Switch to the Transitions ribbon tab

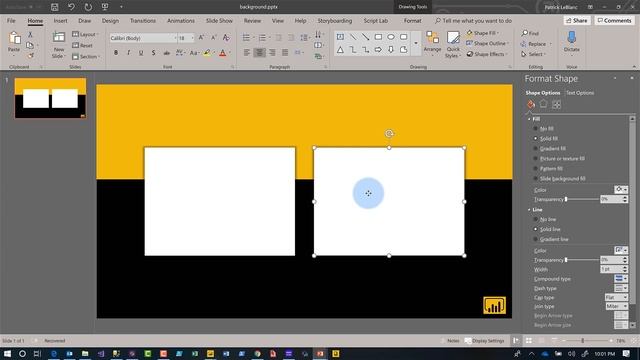click(x=143, y=20)
